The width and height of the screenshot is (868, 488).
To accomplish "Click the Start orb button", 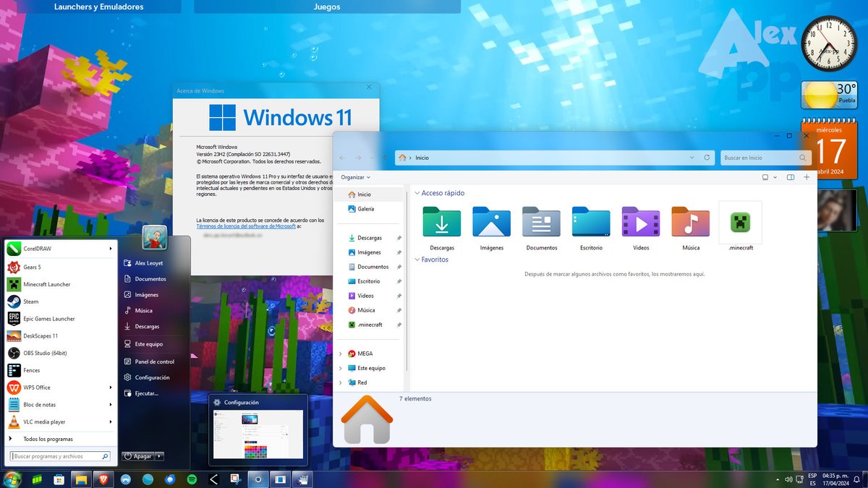I will [x=12, y=479].
